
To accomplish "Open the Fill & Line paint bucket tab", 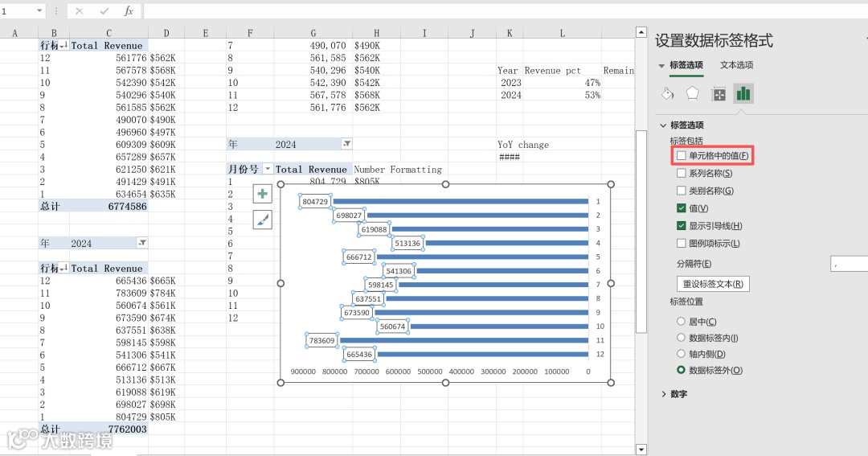I will pos(668,93).
